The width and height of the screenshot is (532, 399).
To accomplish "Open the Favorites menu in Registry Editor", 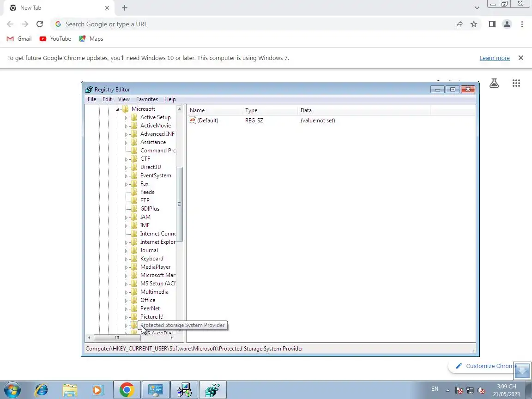I will tap(147, 99).
